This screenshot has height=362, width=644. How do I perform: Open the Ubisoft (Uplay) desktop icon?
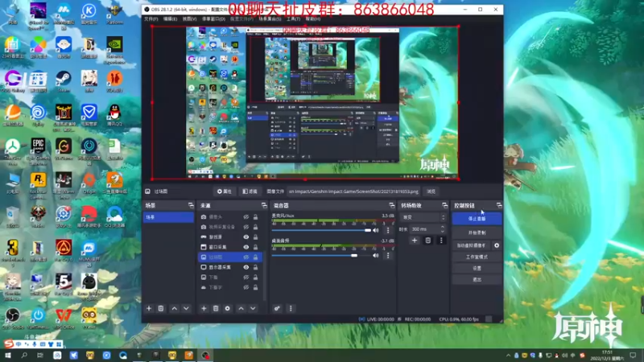(x=38, y=115)
